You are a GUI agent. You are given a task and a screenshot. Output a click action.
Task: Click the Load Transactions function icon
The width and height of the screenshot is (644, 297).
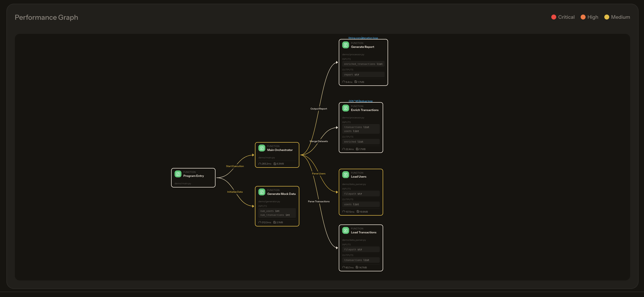(x=345, y=230)
